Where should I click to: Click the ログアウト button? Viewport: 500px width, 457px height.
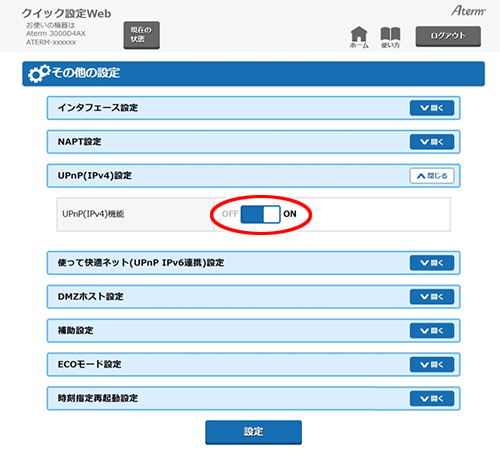click(448, 36)
